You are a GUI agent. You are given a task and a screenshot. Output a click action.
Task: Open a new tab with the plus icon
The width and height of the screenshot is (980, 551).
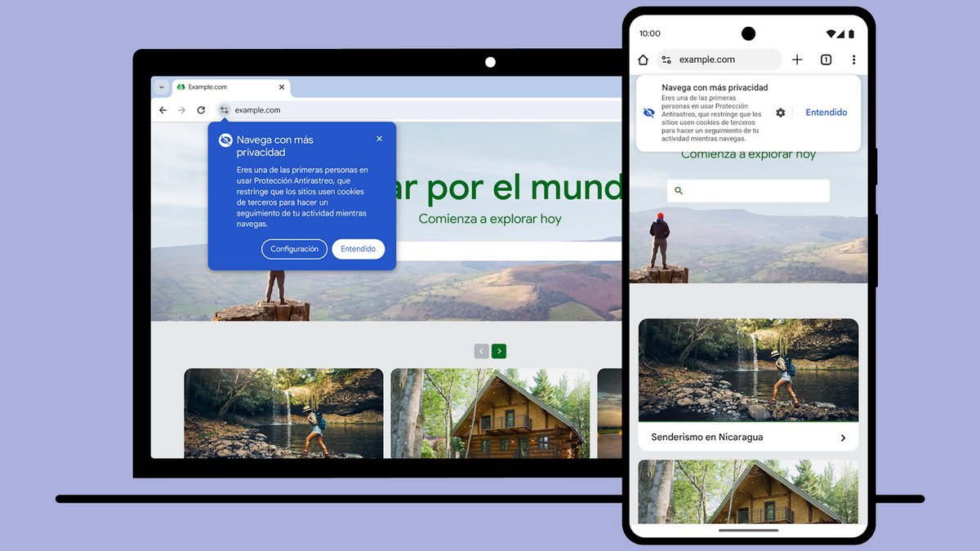pyautogui.click(x=797, y=60)
